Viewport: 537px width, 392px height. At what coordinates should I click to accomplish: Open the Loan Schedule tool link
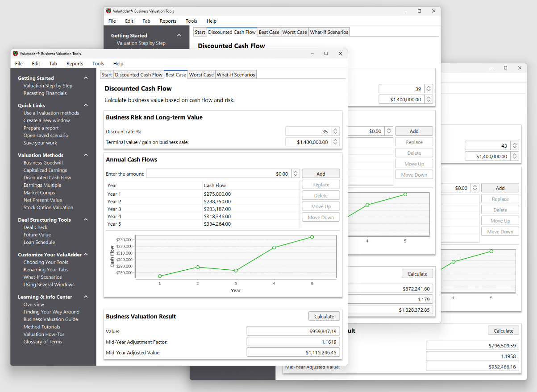(x=39, y=243)
